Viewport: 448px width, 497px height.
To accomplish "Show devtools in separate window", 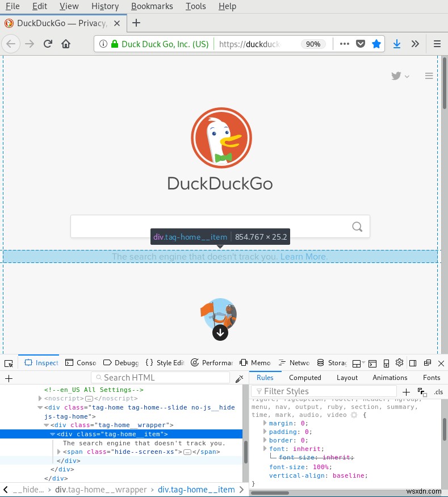I will tap(428, 363).
